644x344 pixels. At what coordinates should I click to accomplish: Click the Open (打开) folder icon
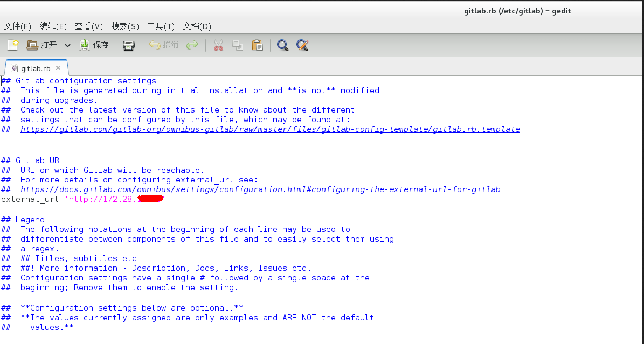[32, 45]
